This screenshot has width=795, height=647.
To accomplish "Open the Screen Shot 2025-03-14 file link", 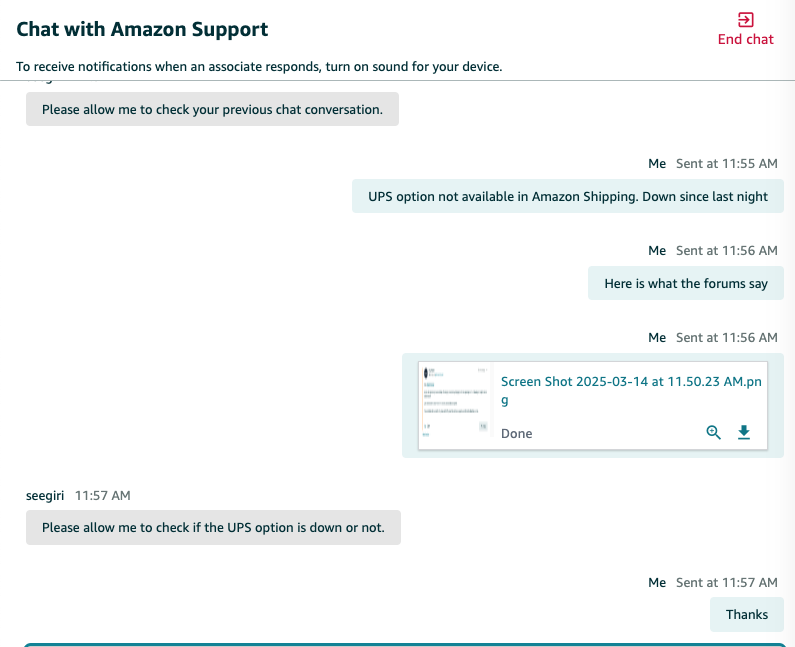I will click(631, 390).
